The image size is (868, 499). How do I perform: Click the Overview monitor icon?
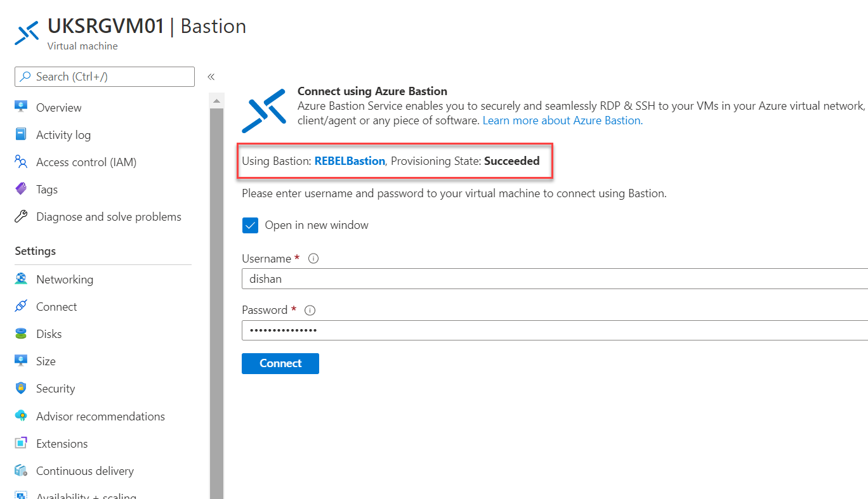tap(21, 107)
